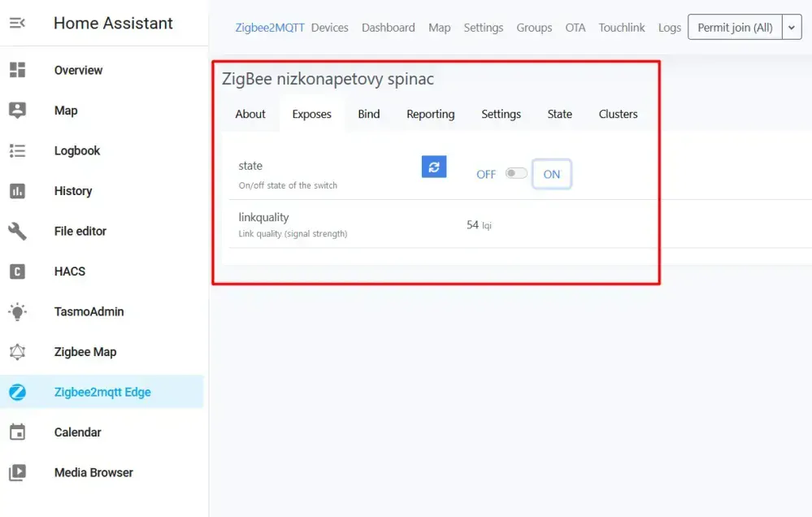Open the device Settings tab
Screen dimensions: 812x517
[x=501, y=114]
